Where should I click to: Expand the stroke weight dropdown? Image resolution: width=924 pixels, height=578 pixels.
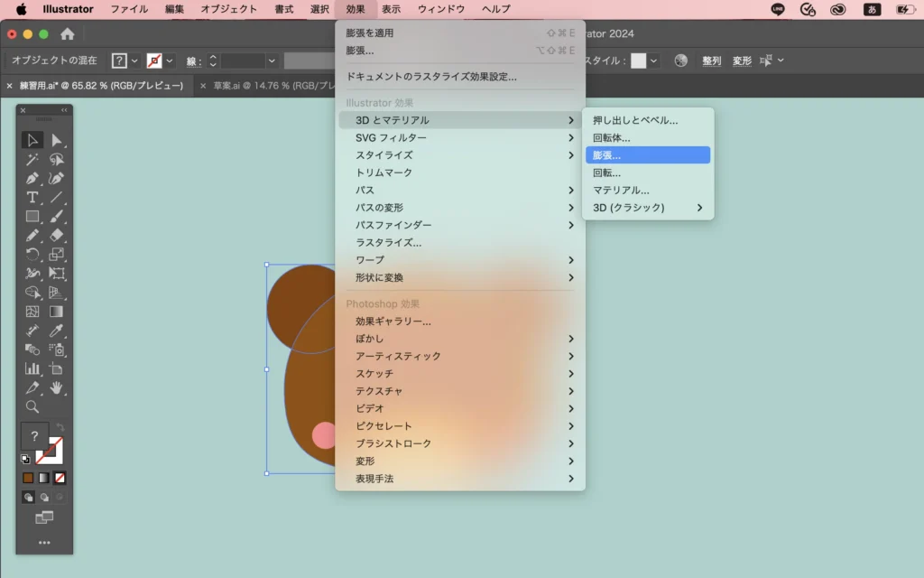[272, 61]
